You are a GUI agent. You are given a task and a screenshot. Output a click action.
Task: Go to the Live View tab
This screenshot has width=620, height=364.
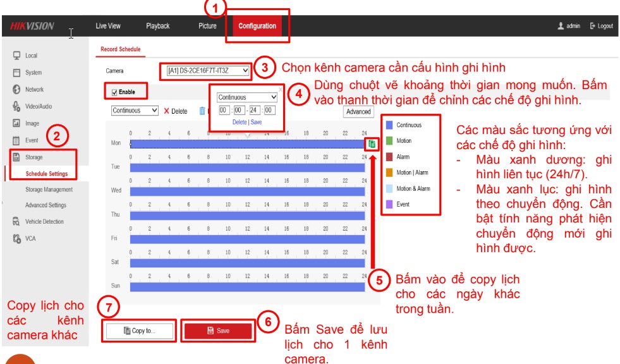pyautogui.click(x=108, y=26)
